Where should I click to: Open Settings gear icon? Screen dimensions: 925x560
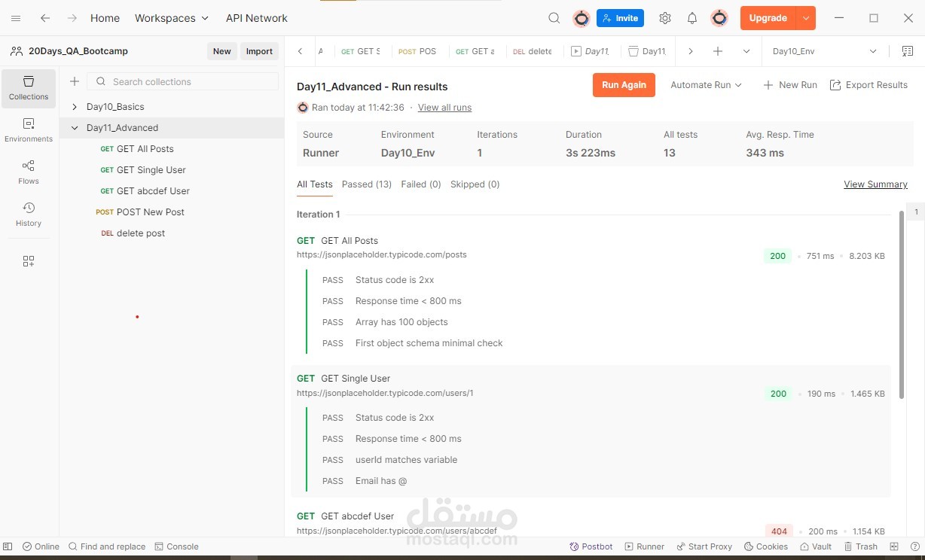click(x=664, y=18)
